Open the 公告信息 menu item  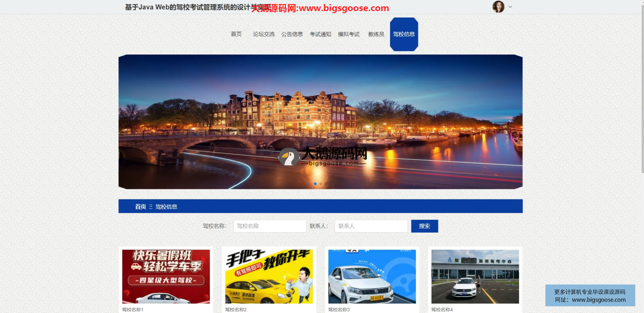point(292,34)
